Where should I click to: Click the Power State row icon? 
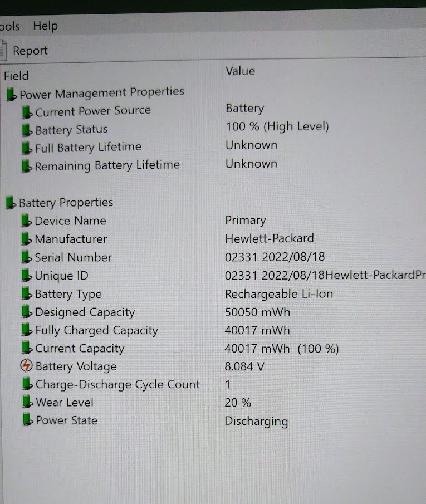28,420
